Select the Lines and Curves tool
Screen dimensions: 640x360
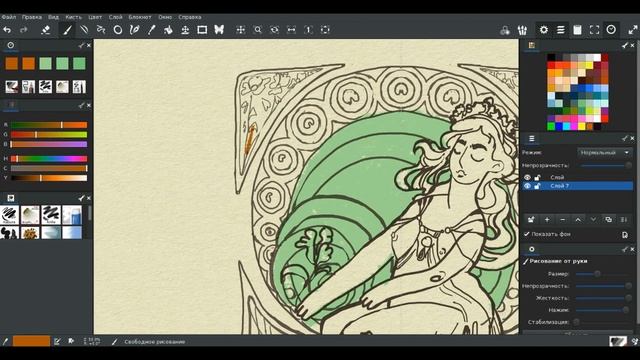coord(84,30)
